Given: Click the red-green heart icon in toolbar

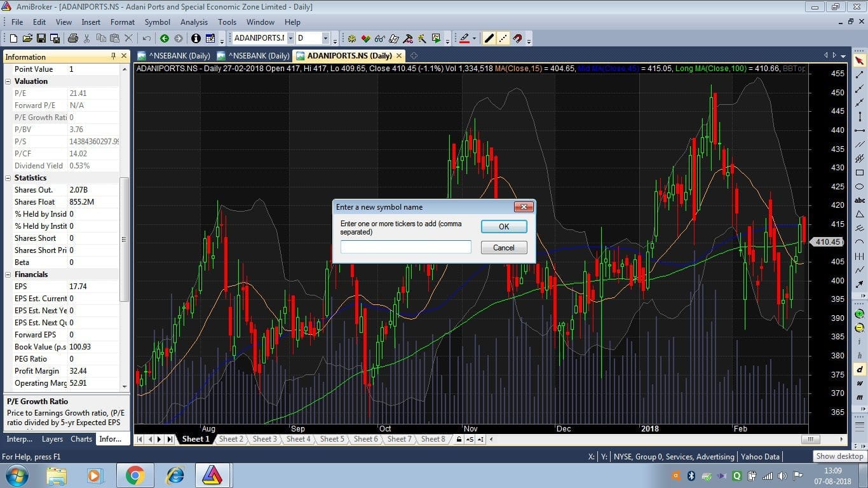Looking at the screenshot, I should pyautogui.click(x=367, y=39).
